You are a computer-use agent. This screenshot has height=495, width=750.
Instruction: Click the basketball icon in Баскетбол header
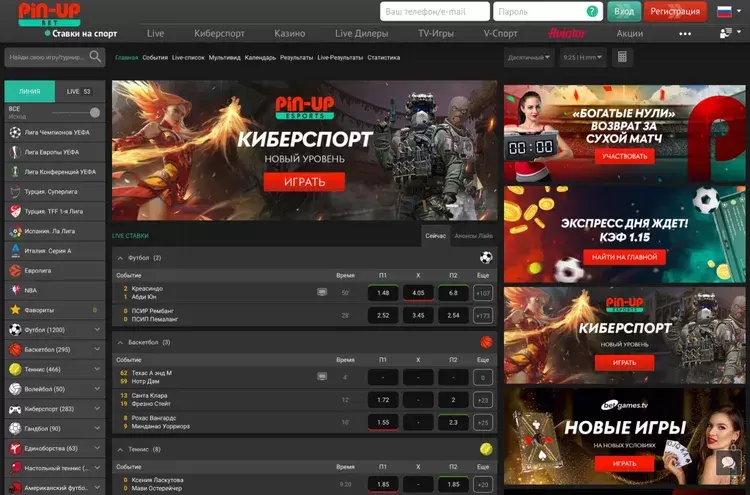tap(486, 342)
